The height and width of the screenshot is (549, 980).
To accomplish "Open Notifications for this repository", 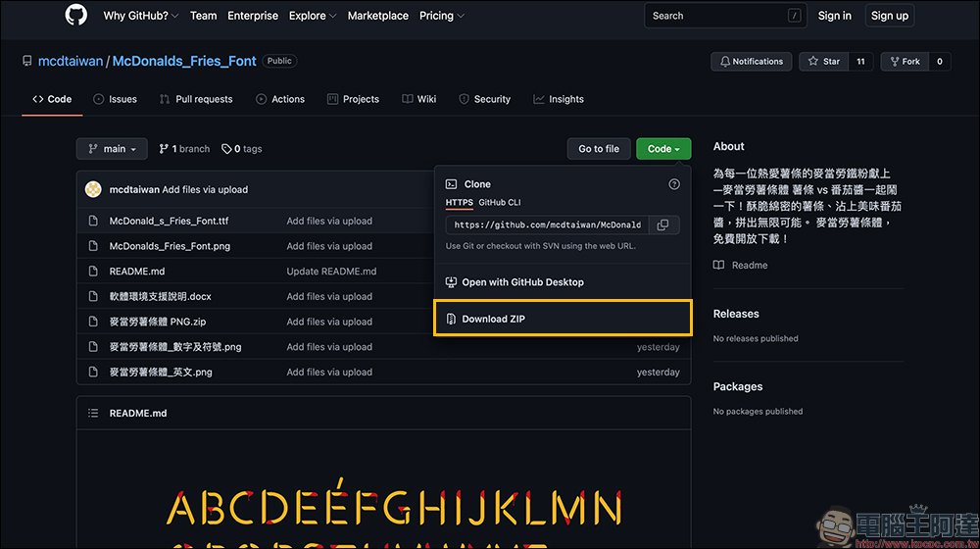I will (x=751, y=61).
